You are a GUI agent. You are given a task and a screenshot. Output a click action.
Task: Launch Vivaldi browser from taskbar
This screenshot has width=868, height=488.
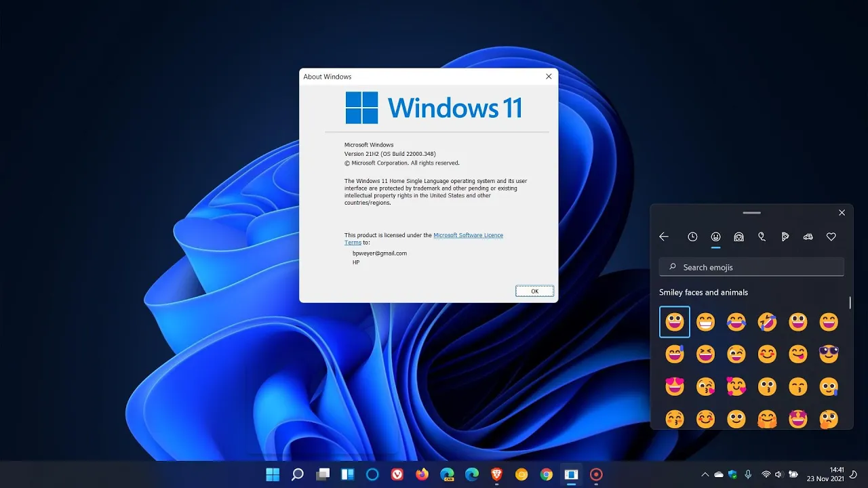(x=397, y=474)
